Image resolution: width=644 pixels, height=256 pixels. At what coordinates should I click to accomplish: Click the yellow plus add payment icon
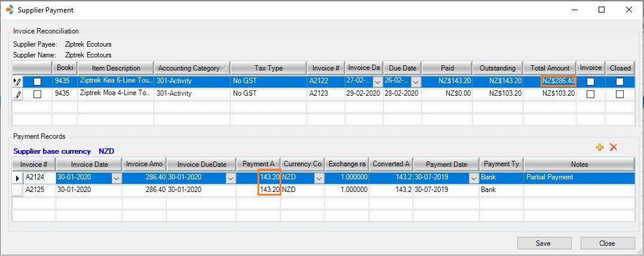pyautogui.click(x=600, y=147)
